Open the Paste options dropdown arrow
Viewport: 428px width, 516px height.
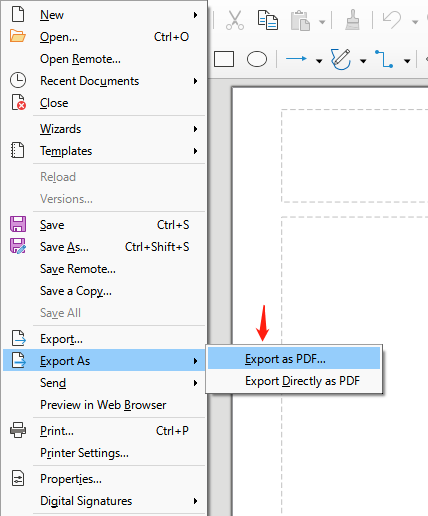pos(322,22)
